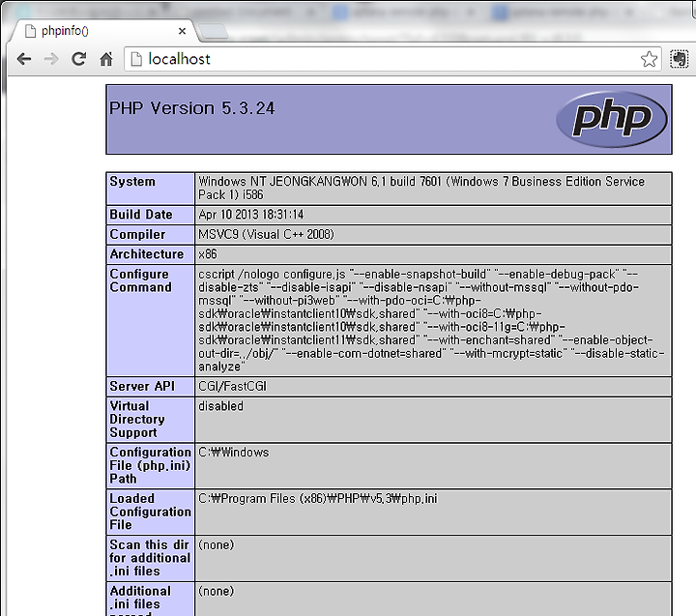This screenshot has width=696, height=616.
Task: Click the x86 architecture value
Action: pyautogui.click(x=208, y=254)
